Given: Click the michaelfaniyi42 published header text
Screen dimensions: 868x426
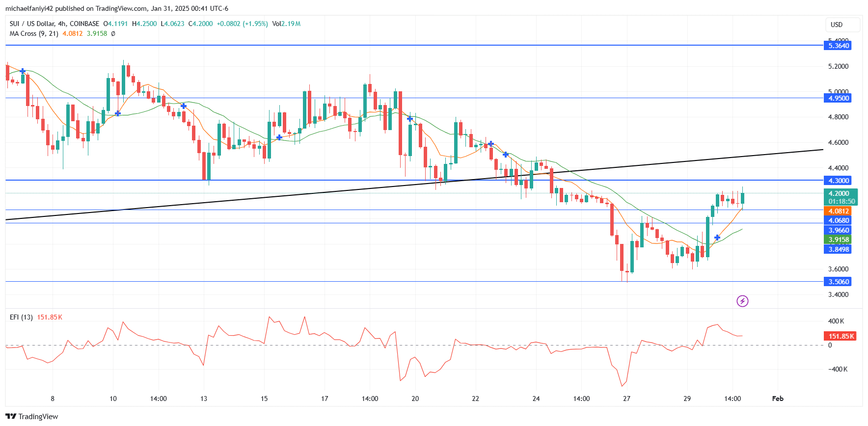Looking at the screenshot, I should [x=116, y=8].
